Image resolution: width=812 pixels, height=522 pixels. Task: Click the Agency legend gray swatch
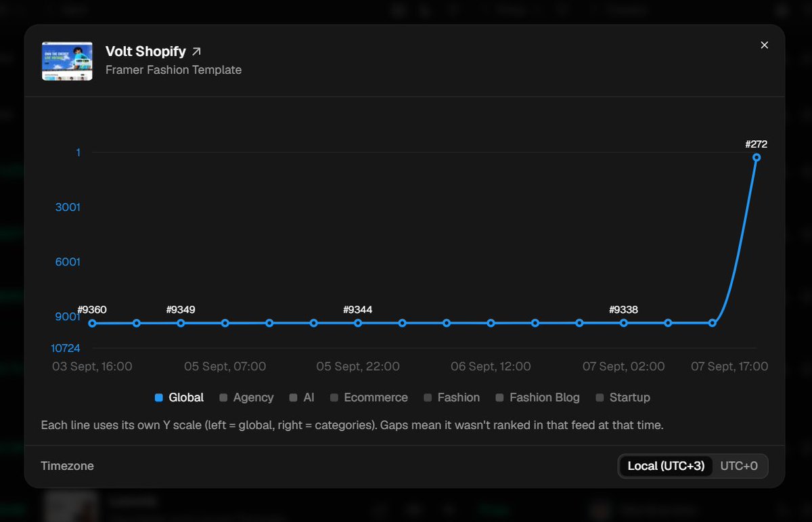coord(223,398)
